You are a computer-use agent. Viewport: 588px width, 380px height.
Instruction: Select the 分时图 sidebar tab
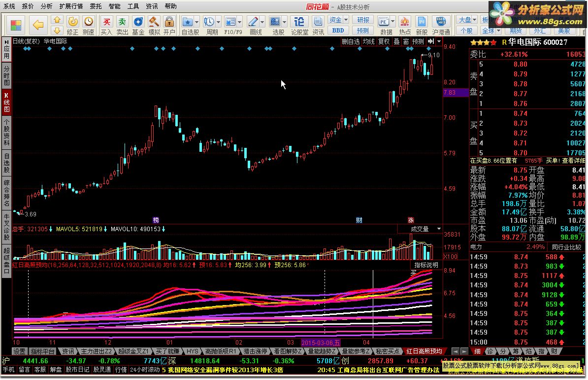(7, 75)
